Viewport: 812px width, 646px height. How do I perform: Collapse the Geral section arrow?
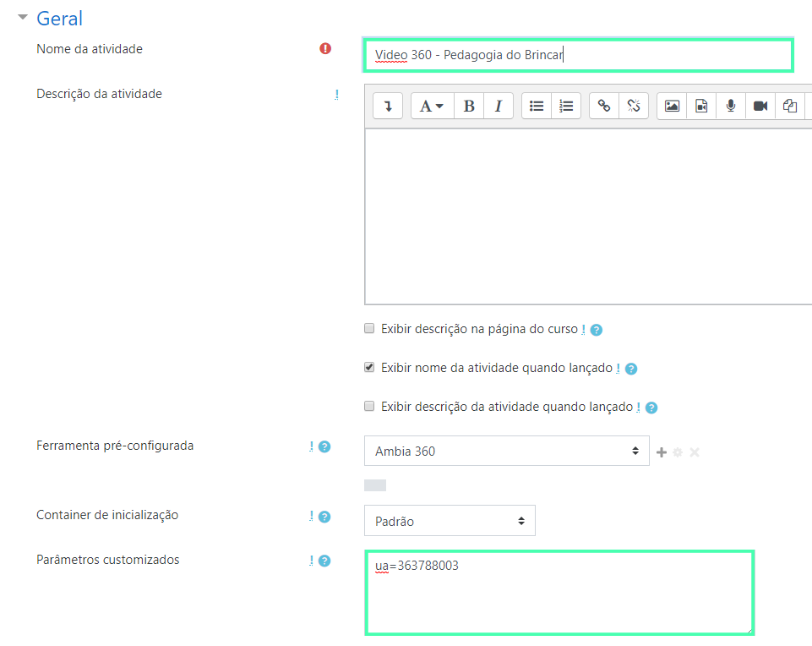click(22, 17)
